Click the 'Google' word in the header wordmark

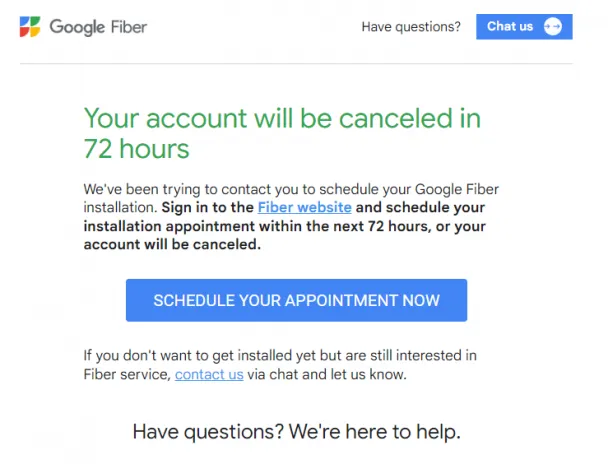[x=77, y=28]
